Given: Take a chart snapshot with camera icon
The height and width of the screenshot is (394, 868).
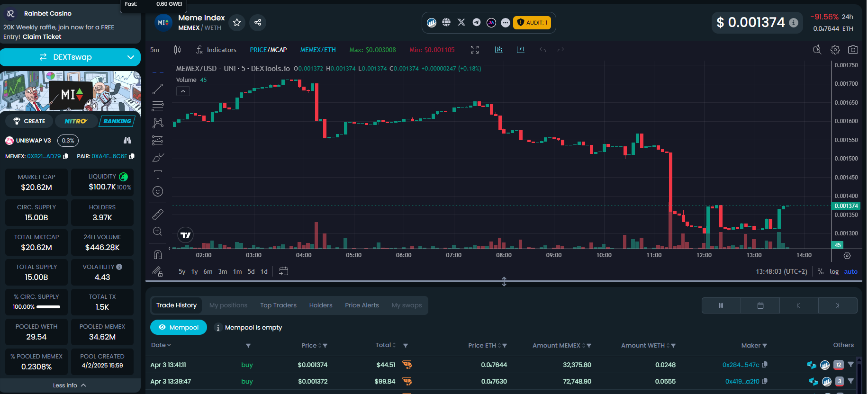Looking at the screenshot, I should pyautogui.click(x=853, y=50).
